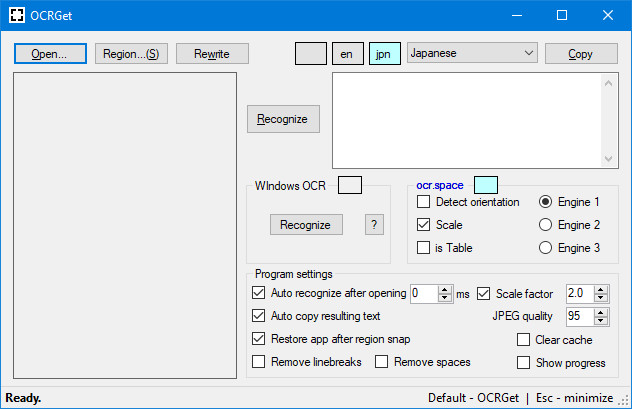Select the cyan ocr.space color box
This screenshot has height=409, width=632.
[486, 185]
